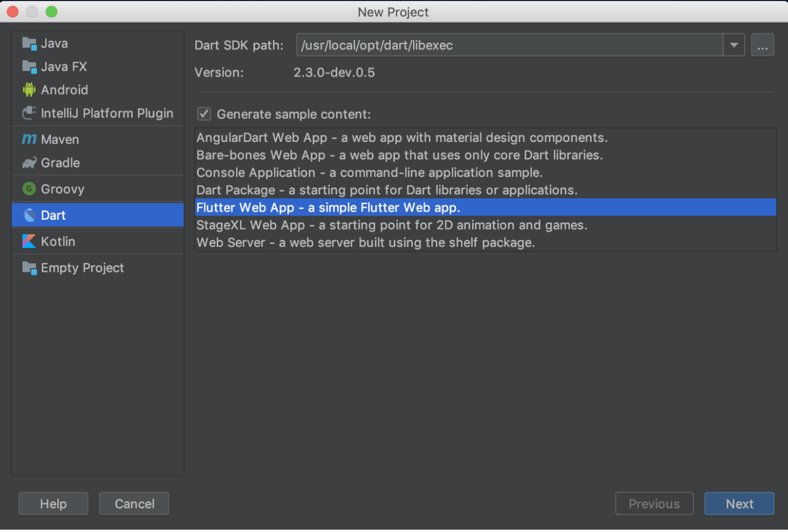Viewport: 788px width, 532px height.
Task: Select Console Application template
Action: 486,172
